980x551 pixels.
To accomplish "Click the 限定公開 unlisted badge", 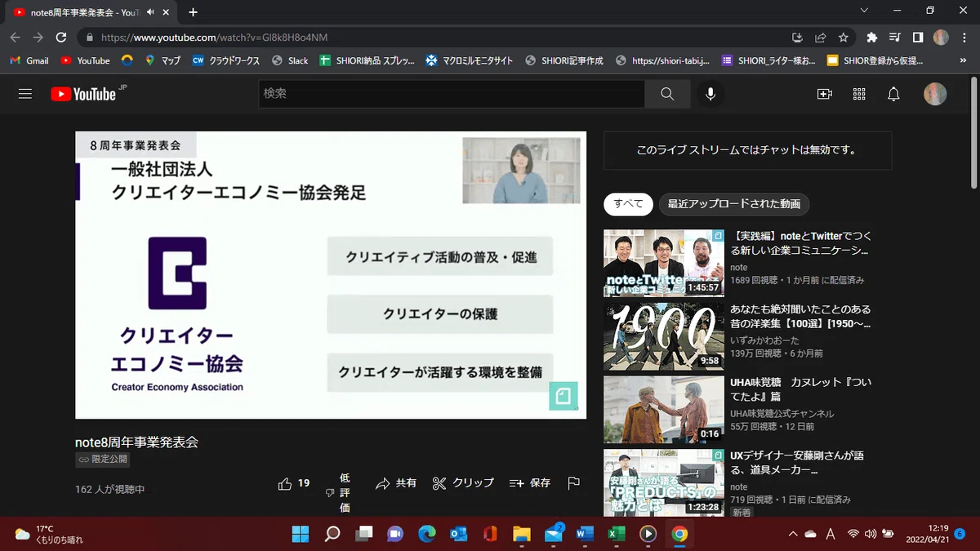I will point(102,460).
